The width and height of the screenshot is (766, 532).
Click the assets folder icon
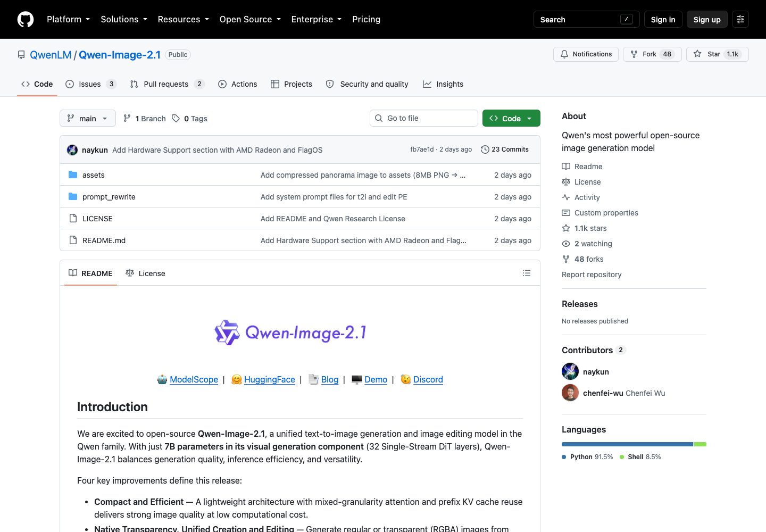73,174
